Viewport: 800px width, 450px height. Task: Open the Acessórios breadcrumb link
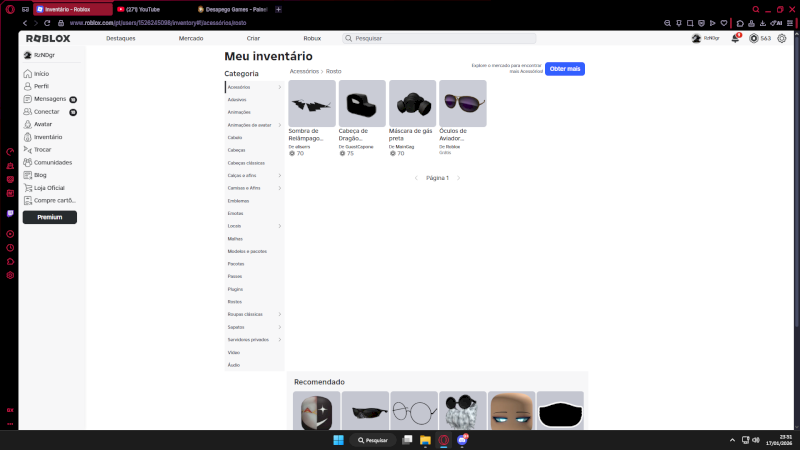click(x=304, y=71)
